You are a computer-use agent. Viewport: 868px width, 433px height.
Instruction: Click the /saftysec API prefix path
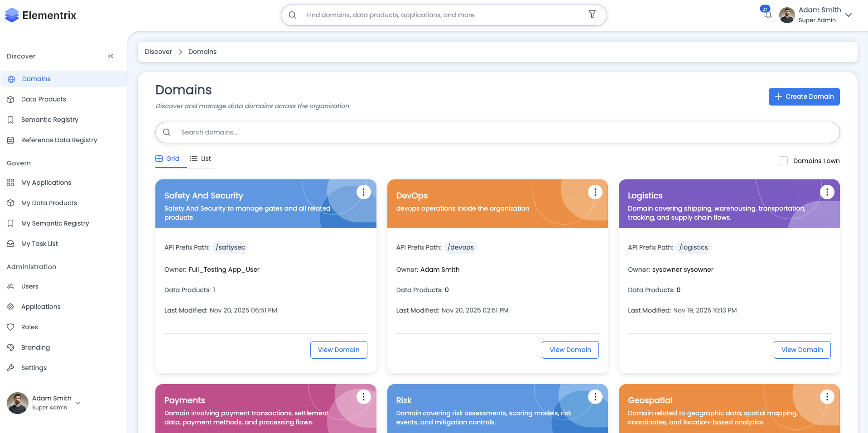(231, 247)
